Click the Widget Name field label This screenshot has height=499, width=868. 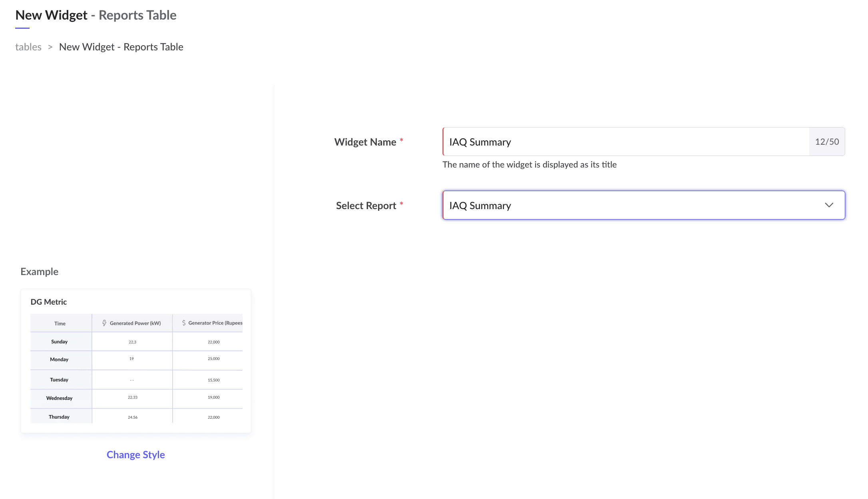point(365,142)
